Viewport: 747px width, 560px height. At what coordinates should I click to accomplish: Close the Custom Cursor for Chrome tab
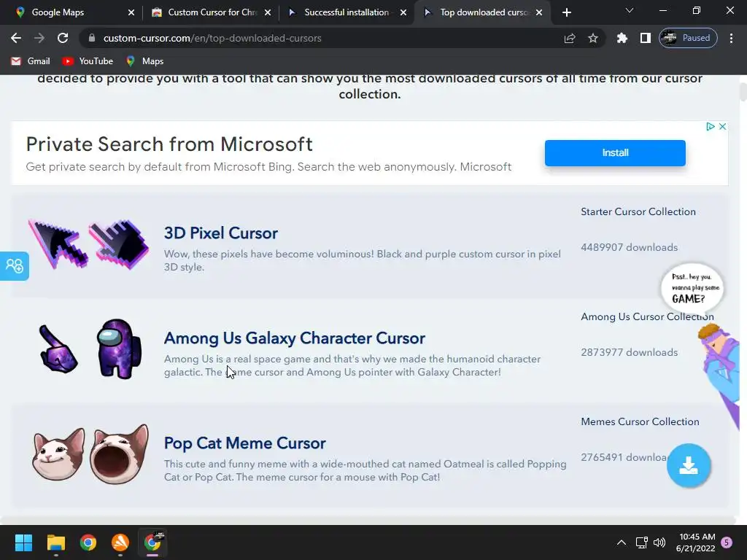tap(268, 13)
